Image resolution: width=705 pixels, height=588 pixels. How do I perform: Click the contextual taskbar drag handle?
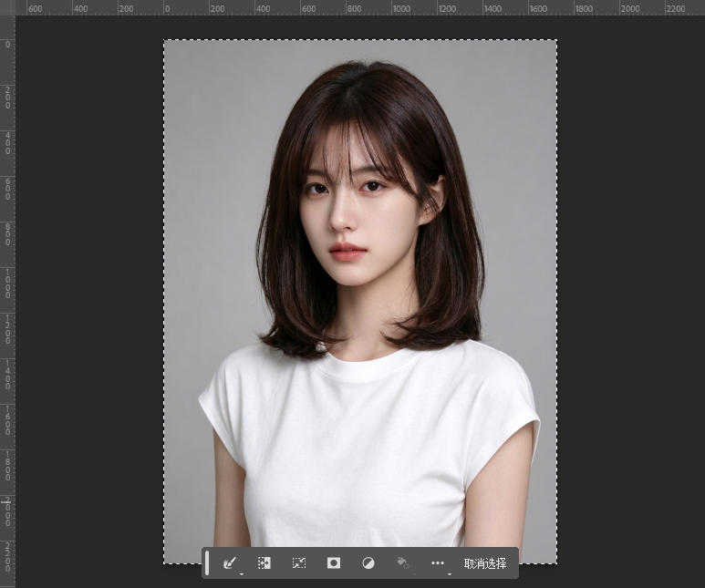coord(207,562)
